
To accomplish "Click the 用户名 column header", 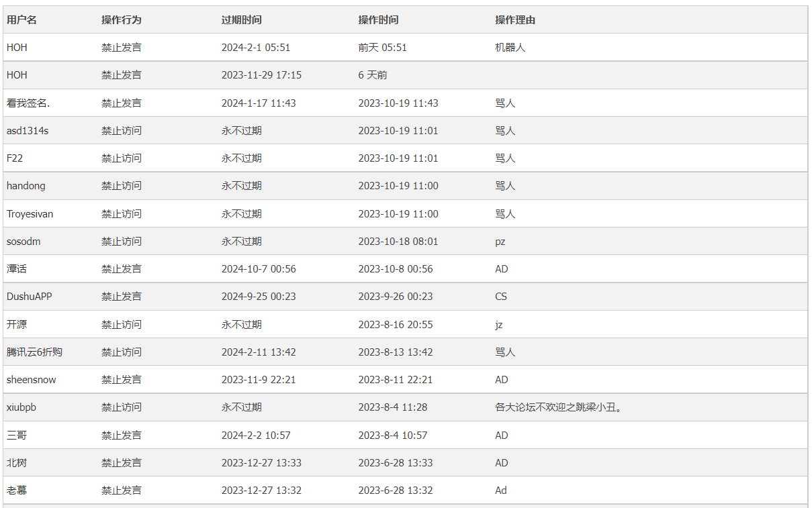I will [x=21, y=20].
